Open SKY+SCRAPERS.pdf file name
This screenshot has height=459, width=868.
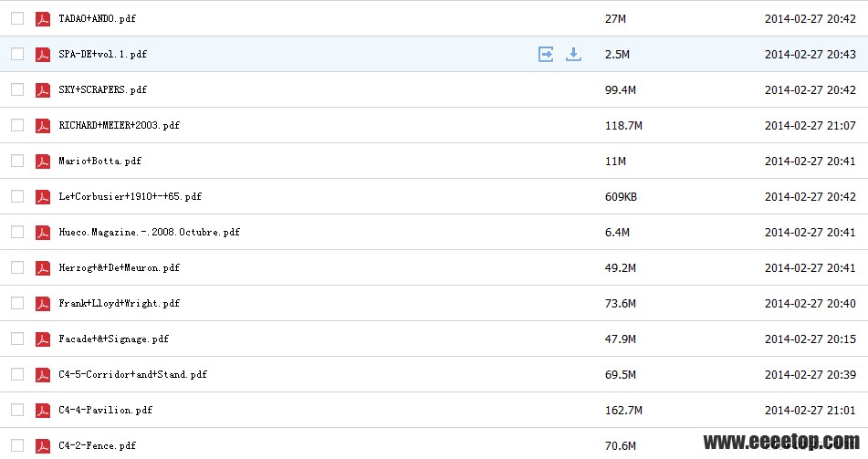[102, 89]
